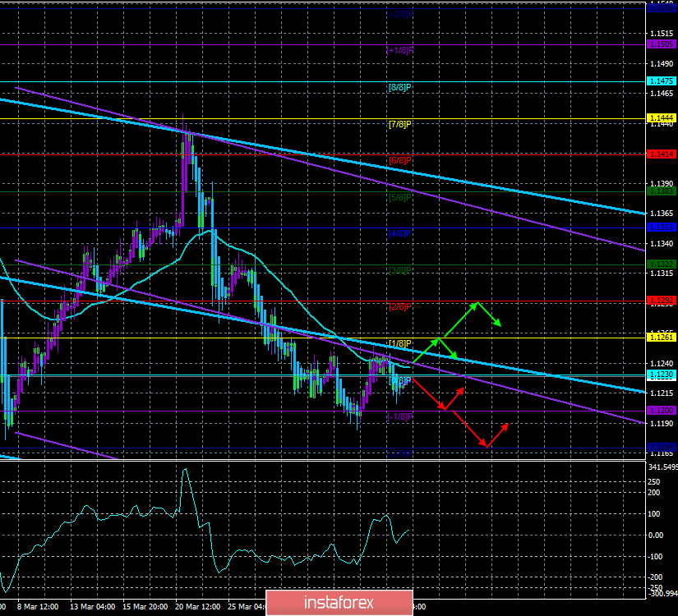Click the CCI indicator peak spike

185,469
